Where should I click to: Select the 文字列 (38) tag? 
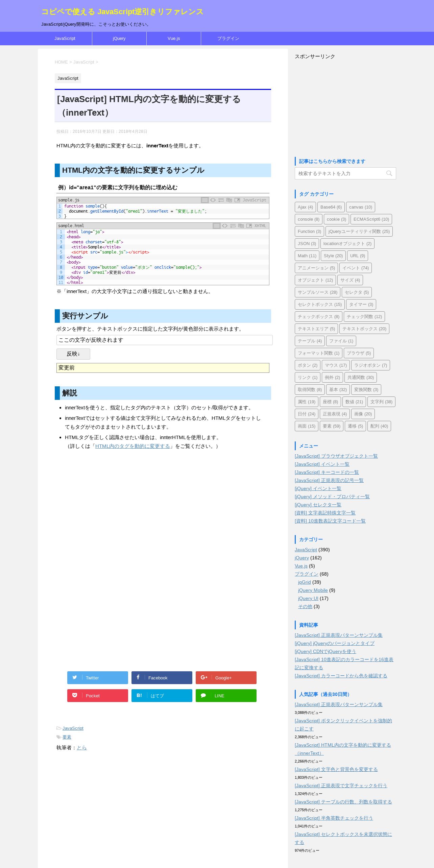coord(381,402)
